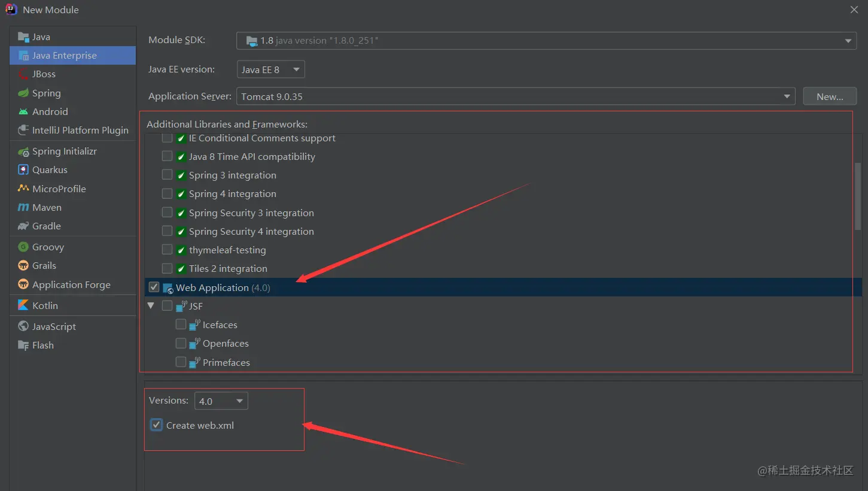Click the Icefaces library icon
This screenshot has width=868, height=491.
pyautogui.click(x=195, y=325)
